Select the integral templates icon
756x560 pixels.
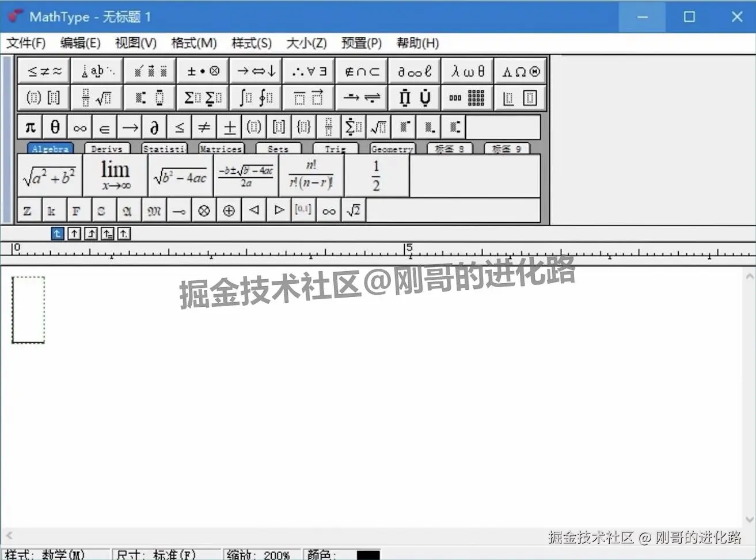coord(255,97)
